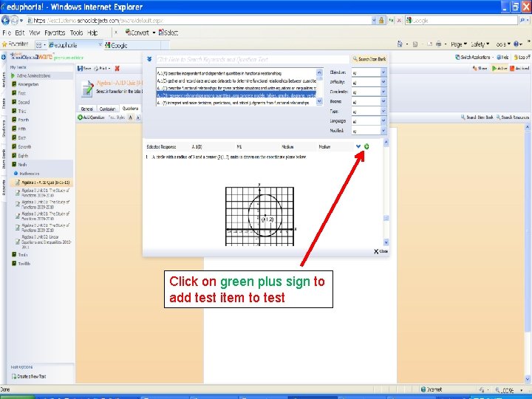The height and width of the screenshot is (399, 532).
Task: Open the Kindergarten folder
Action: click(x=25, y=84)
